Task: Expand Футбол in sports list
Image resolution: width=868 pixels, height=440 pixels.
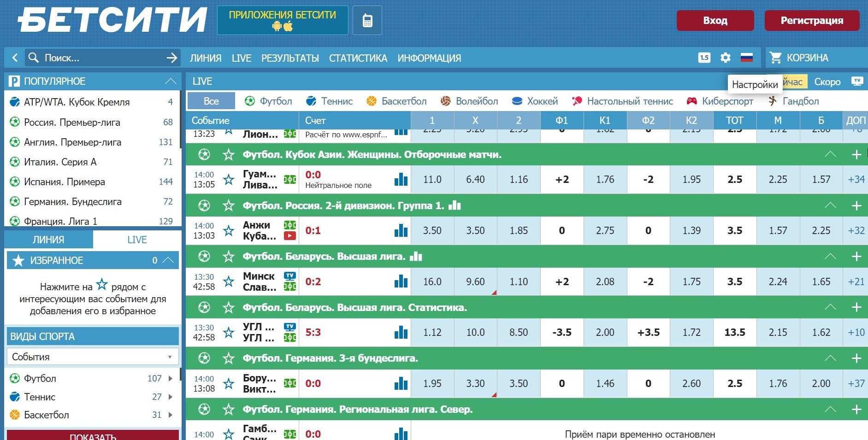Action: click(171, 378)
